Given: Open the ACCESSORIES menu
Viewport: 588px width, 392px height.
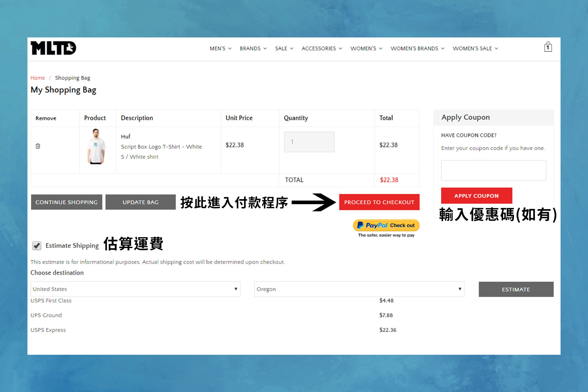Looking at the screenshot, I should (321, 48).
